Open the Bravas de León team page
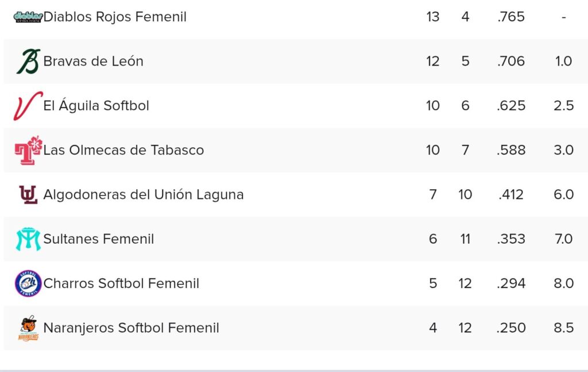588x372 pixels. coord(93,62)
